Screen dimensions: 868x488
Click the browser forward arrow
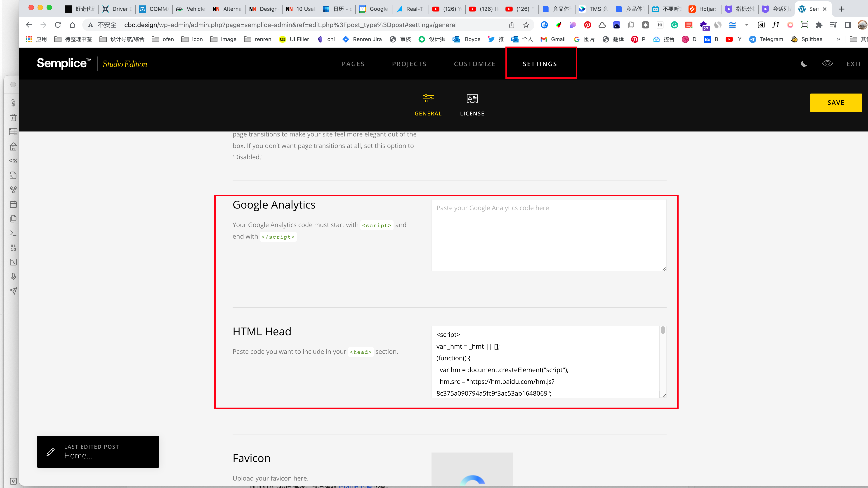point(43,25)
